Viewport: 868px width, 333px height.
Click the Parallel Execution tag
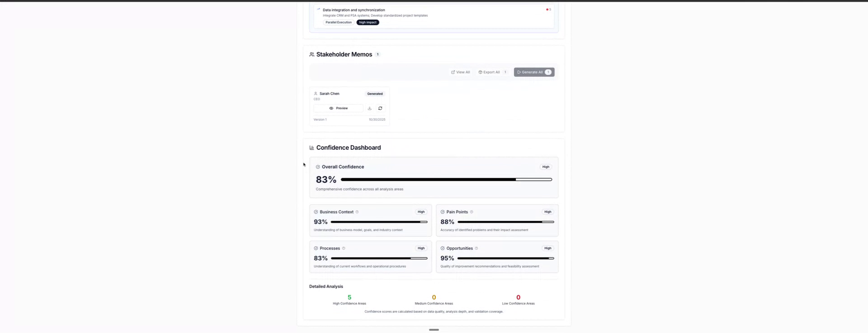[339, 22]
